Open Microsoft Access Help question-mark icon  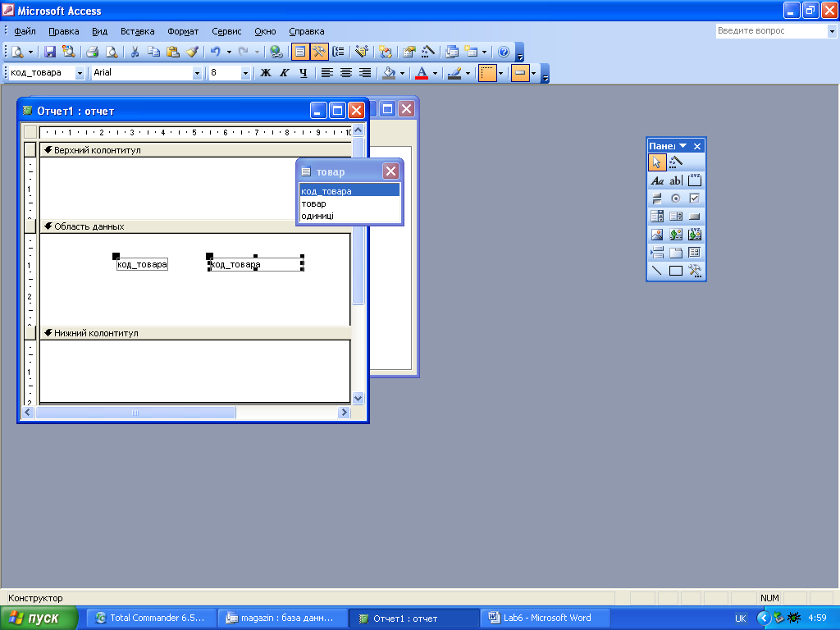click(504, 52)
